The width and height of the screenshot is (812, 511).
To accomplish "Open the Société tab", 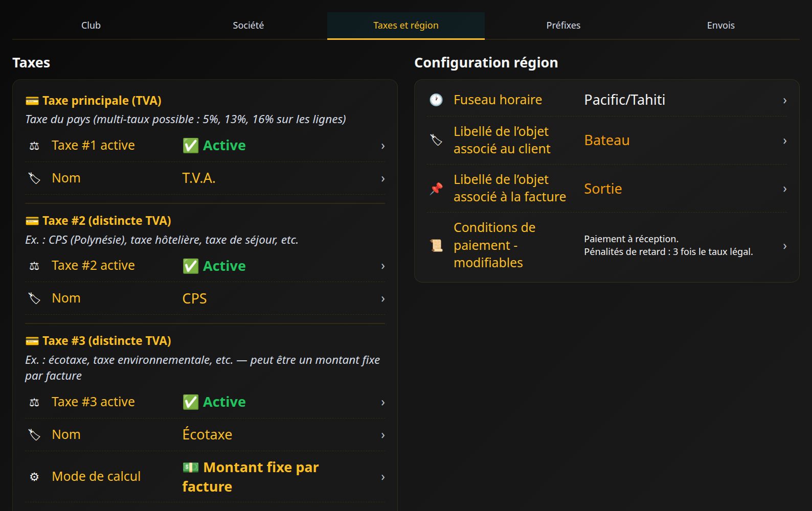I will 249,26.
